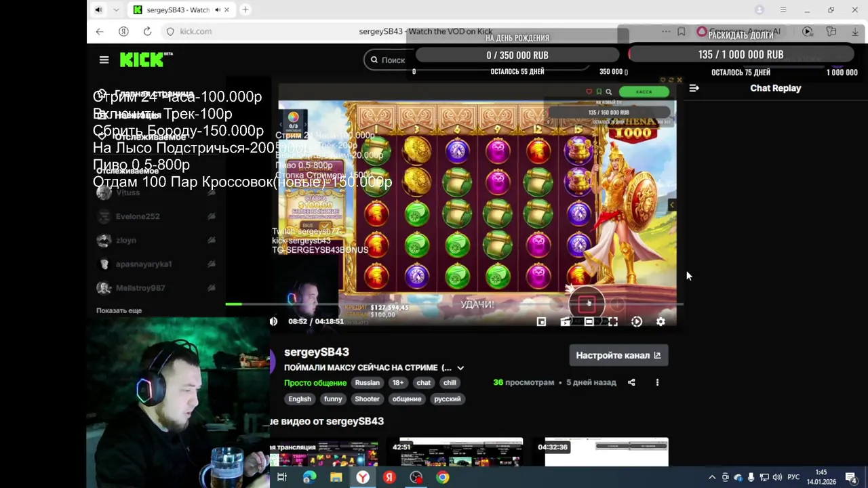Select the '18+' tag
The width and height of the screenshot is (868, 488).
click(398, 382)
